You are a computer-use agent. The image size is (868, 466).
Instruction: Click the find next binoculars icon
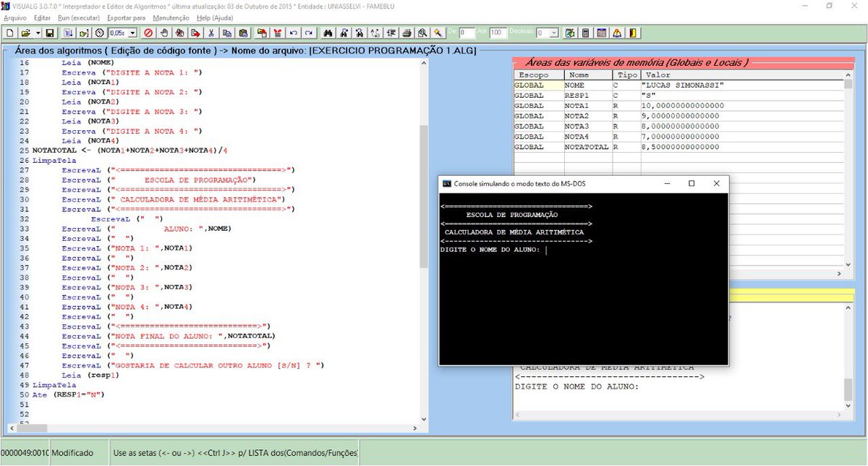pos(344,33)
